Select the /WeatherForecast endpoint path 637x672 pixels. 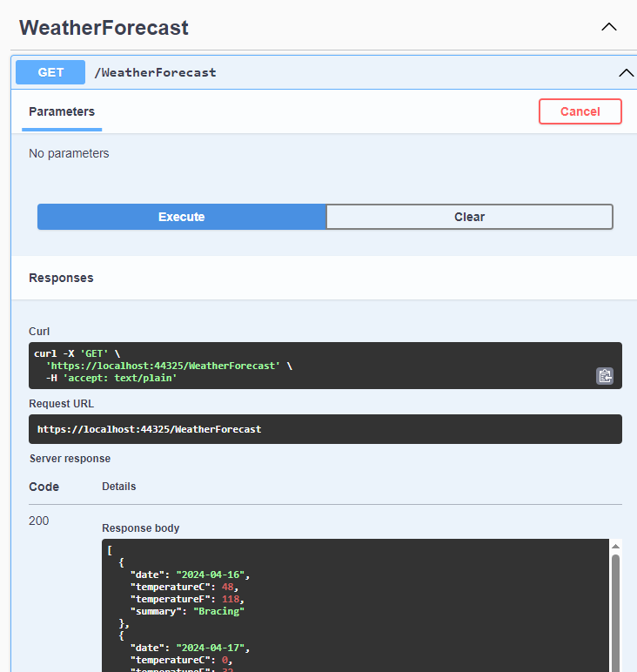pyautogui.click(x=155, y=73)
